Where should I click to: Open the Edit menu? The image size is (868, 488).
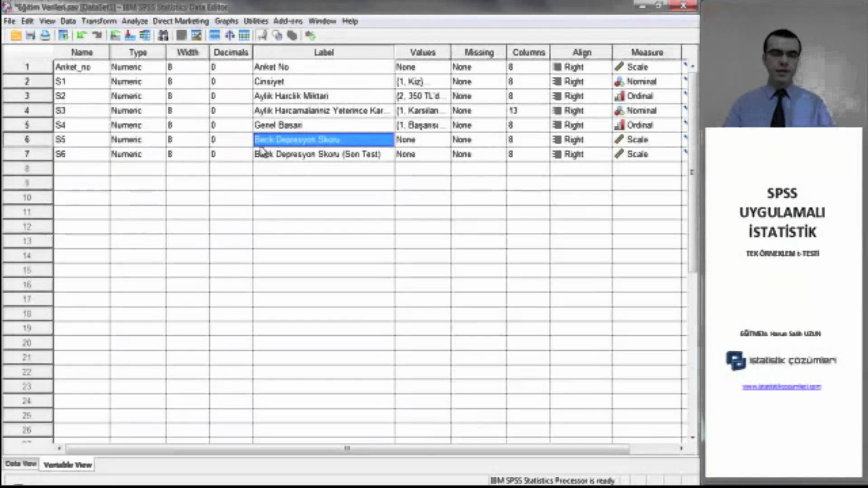(x=27, y=21)
